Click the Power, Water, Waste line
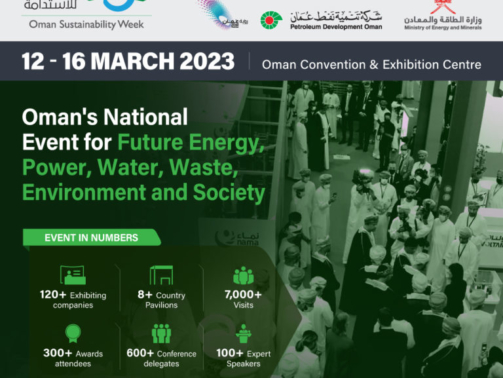 (130, 168)
